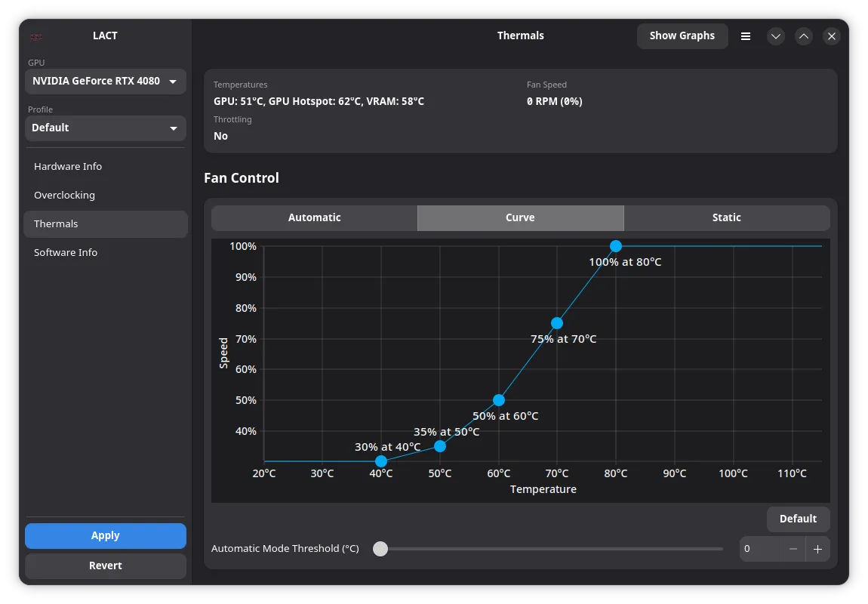
Task: Click the LACT app logo icon
Action: 36,37
